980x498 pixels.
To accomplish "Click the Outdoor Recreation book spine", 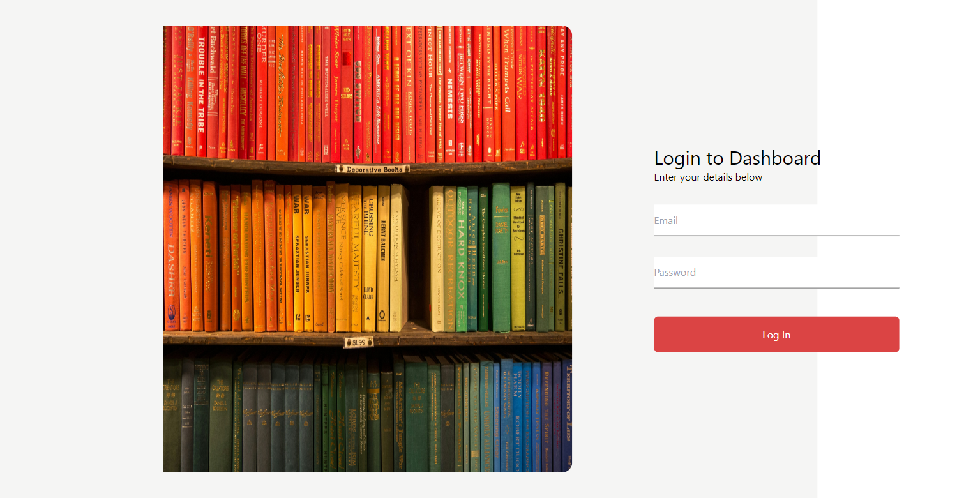I will tap(450, 259).
